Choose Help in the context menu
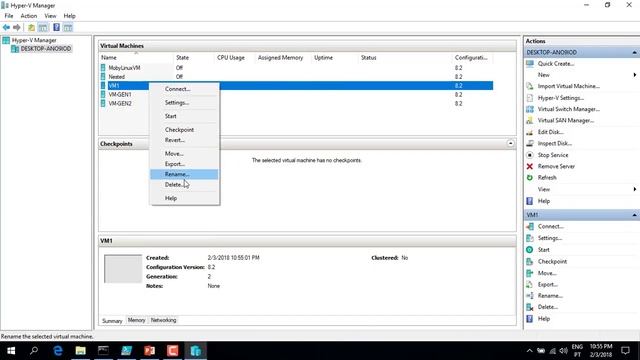 tap(184, 198)
